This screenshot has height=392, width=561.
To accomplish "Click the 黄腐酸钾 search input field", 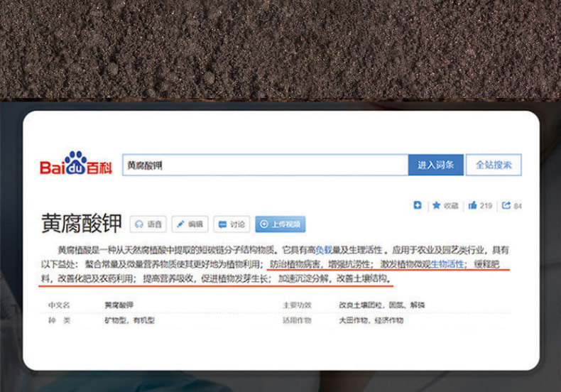I will tap(265, 165).
